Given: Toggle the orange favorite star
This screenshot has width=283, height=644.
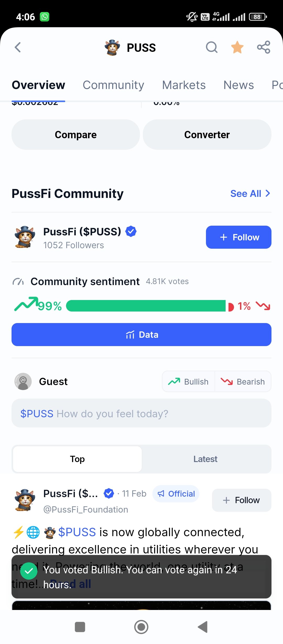Looking at the screenshot, I should point(237,47).
